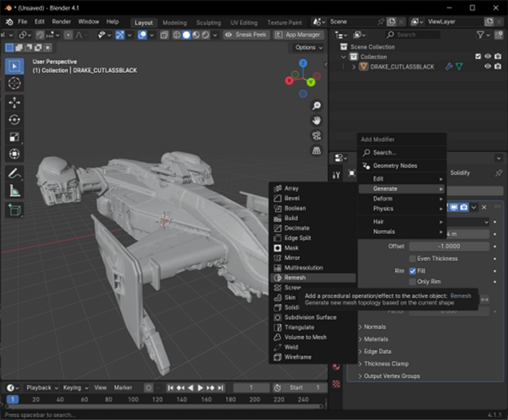Click the outliner search field
The height and width of the screenshot is (420, 508).
coord(413,34)
